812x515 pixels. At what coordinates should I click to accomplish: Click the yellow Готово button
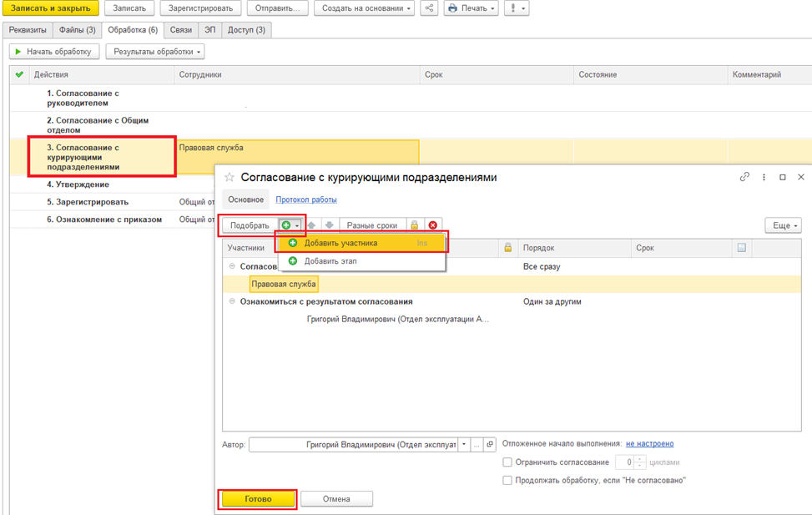click(x=258, y=499)
